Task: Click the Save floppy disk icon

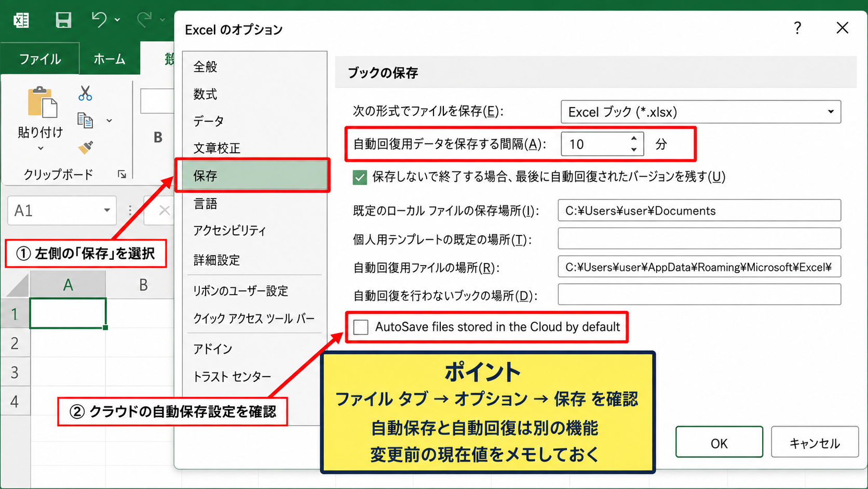Action: click(63, 20)
